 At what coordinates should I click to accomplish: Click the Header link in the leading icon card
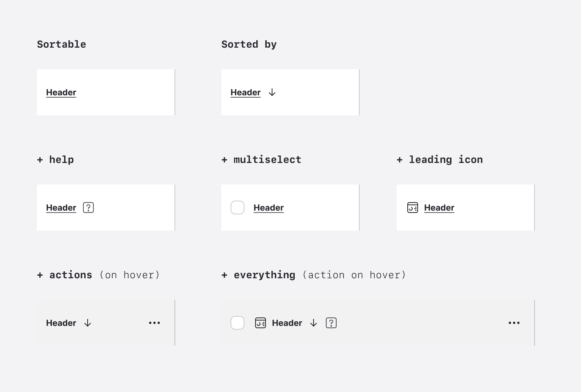439,208
